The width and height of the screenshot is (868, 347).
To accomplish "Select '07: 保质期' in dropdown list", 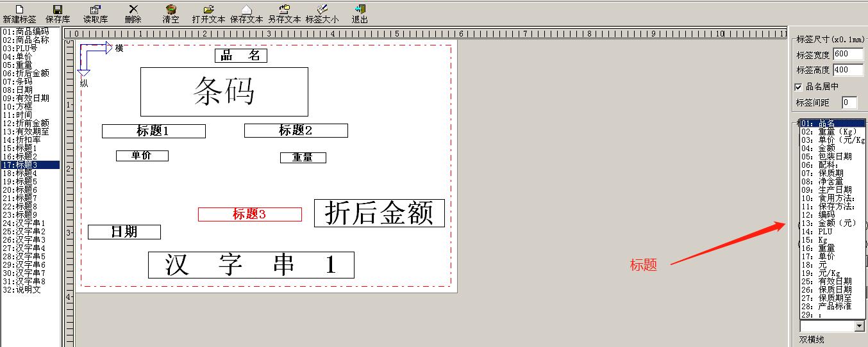I will click(833, 173).
